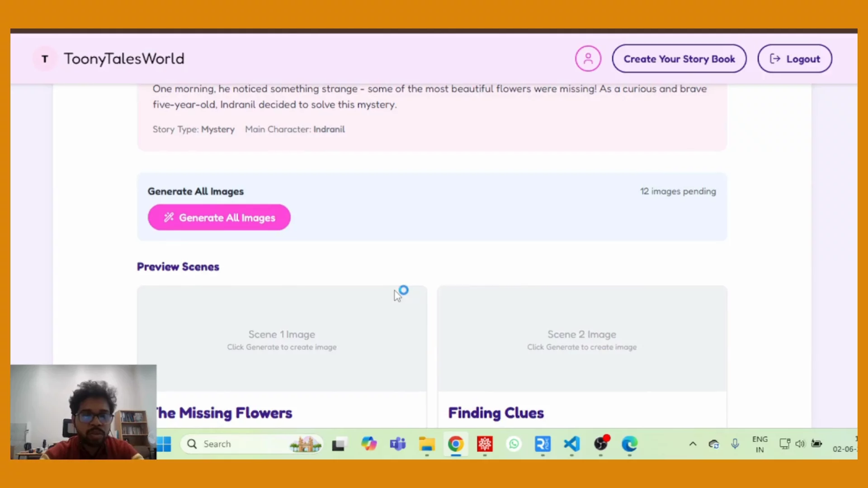The height and width of the screenshot is (488, 868).
Task: Log out using the Logout button
Action: pyautogui.click(x=795, y=59)
